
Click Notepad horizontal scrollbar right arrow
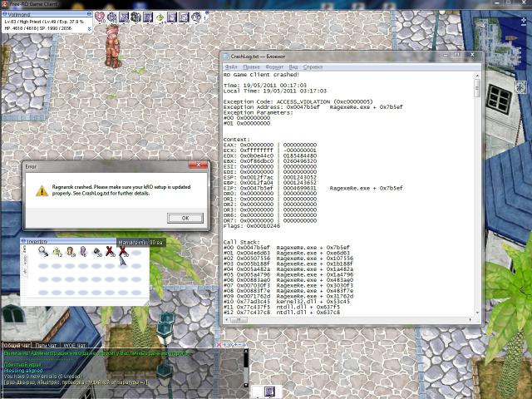tap(470, 319)
